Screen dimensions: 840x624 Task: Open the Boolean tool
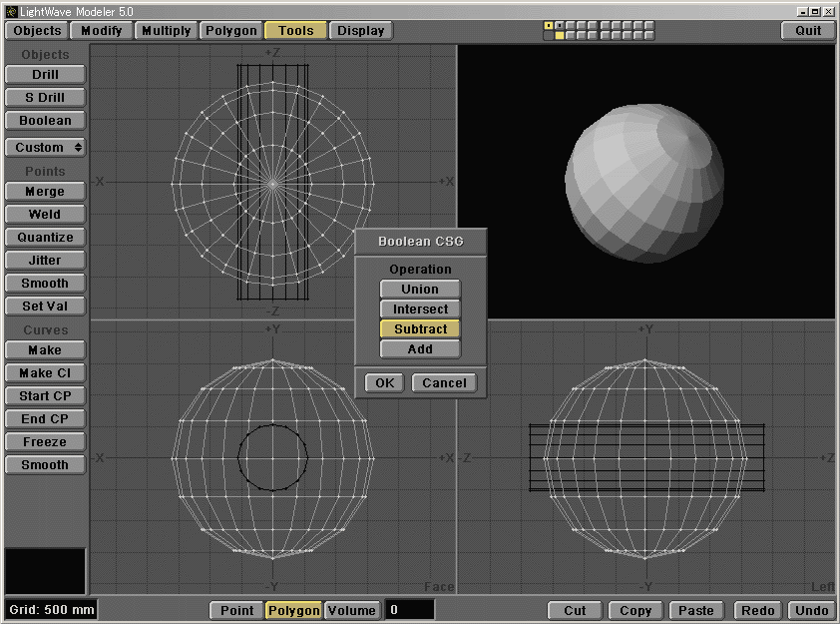[44, 120]
